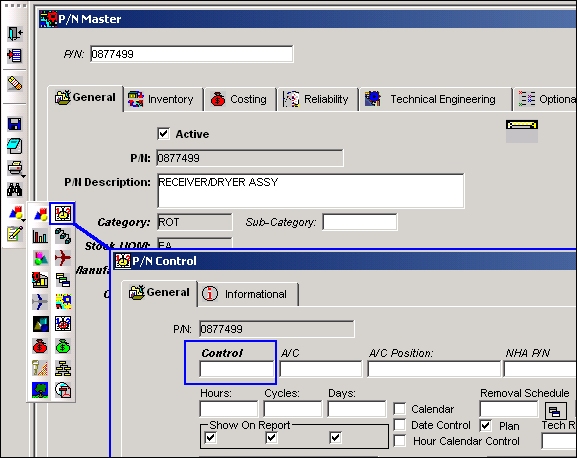Click the A/C input field

click(x=321, y=369)
